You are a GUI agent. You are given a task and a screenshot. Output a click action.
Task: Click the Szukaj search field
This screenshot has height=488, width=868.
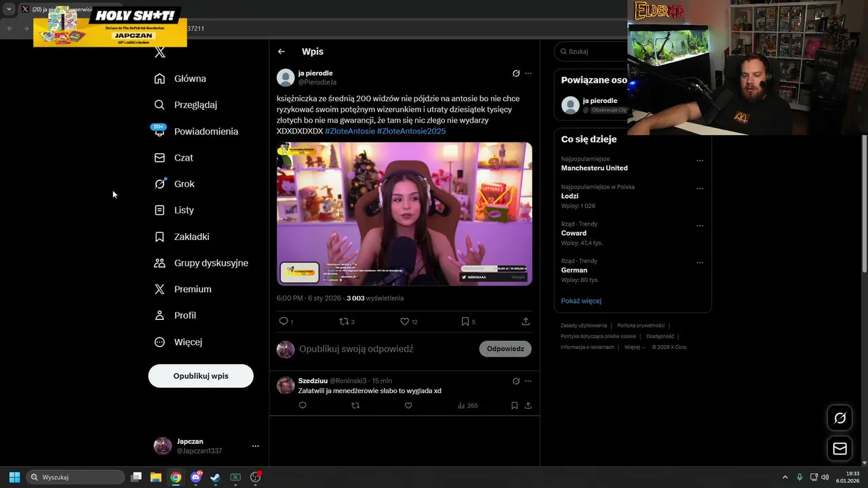click(x=591, y=52)
